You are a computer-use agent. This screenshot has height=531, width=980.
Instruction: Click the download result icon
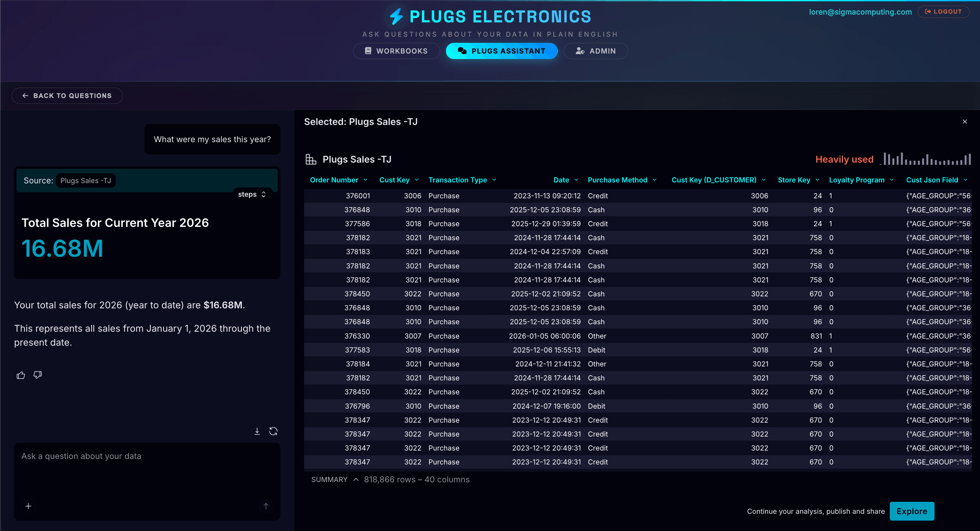click(257, 431)
